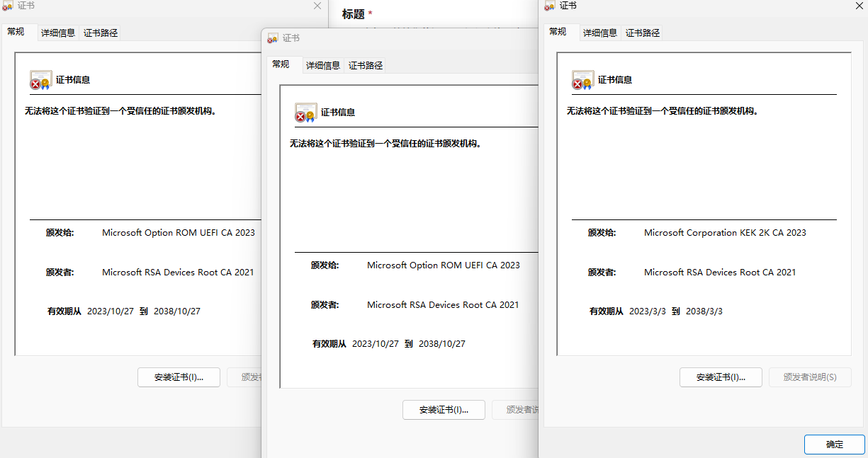Close the rightmost 证书 window

pyautogui.click(x=859, y=6)
